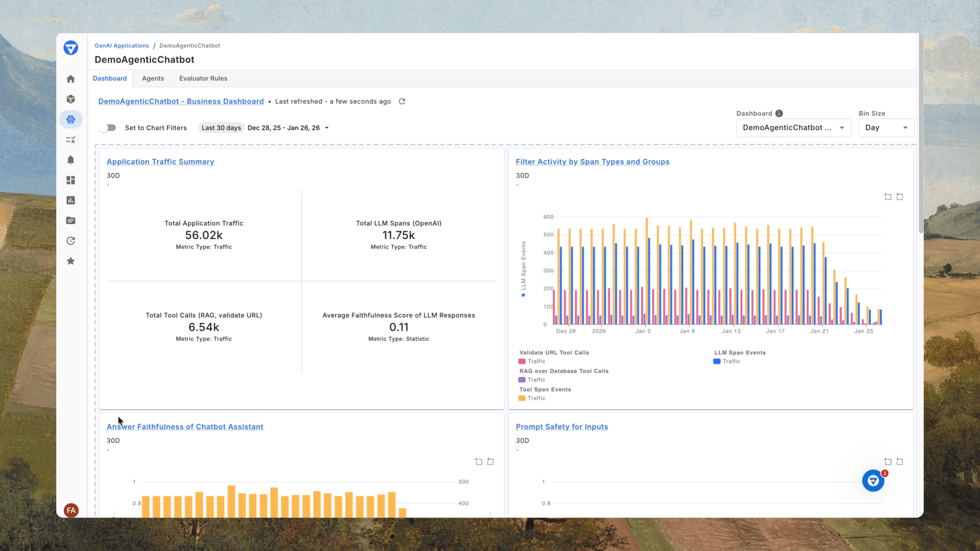
Task: Switch to the Evaluator Rules tab
Action: (203, 78)
